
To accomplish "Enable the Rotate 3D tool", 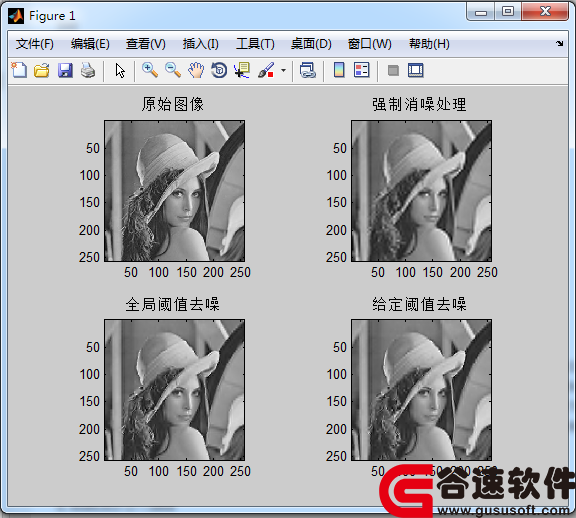I will tap(219, 70).
